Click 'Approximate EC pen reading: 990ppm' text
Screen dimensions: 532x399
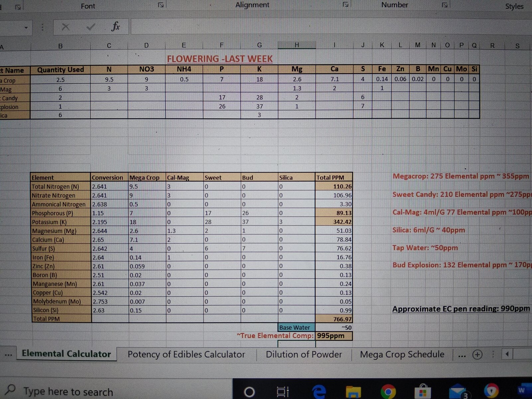(461, 309)
